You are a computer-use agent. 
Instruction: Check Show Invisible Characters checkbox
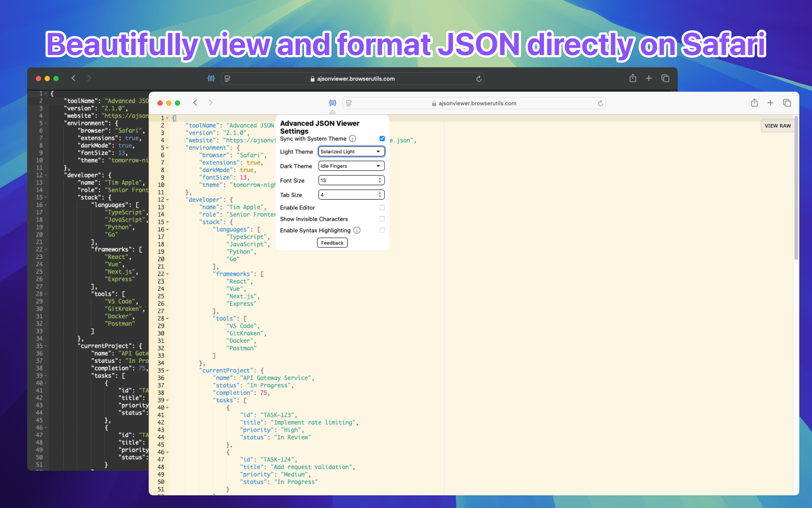click(382, 219)
